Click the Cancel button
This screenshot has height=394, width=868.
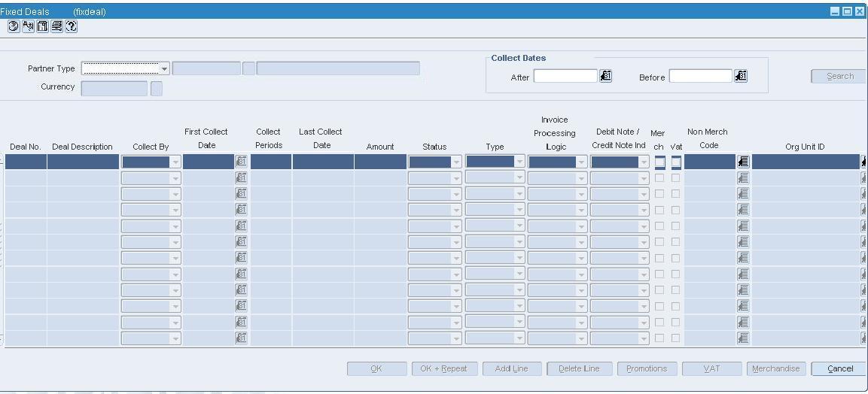839,368
